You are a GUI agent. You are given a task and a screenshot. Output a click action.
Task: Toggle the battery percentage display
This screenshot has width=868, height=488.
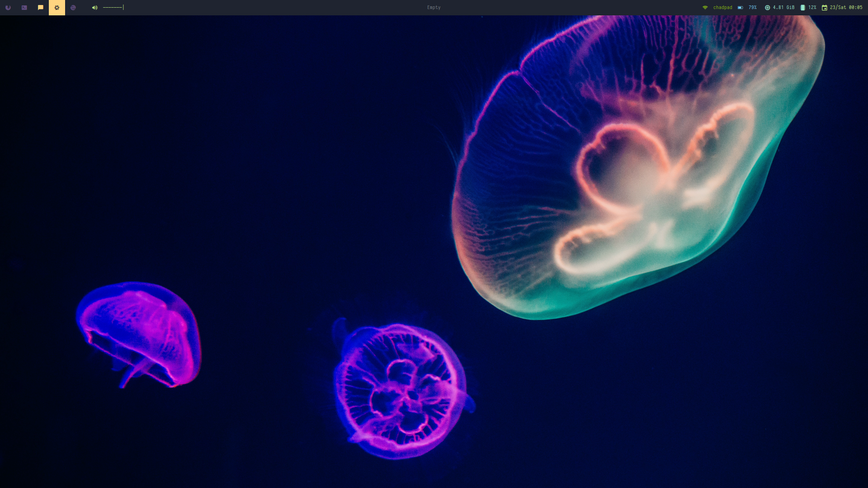(752, 7)
